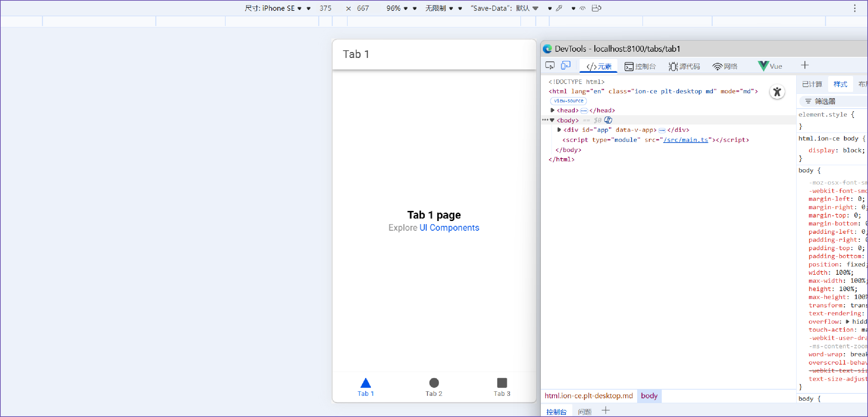Viewport: 868px width, 417px height.
Task: Open the 元素 (Elements) tab
Action: coord(599,66)
